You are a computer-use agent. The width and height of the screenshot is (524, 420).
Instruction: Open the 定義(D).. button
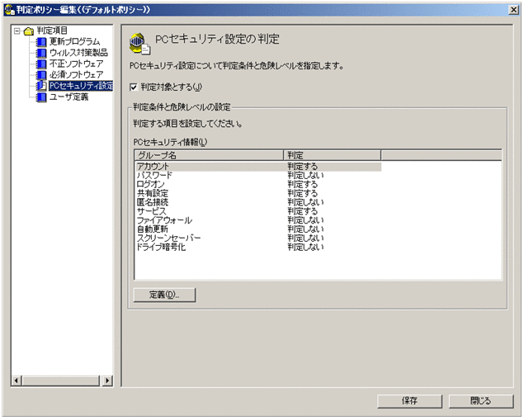164,295
